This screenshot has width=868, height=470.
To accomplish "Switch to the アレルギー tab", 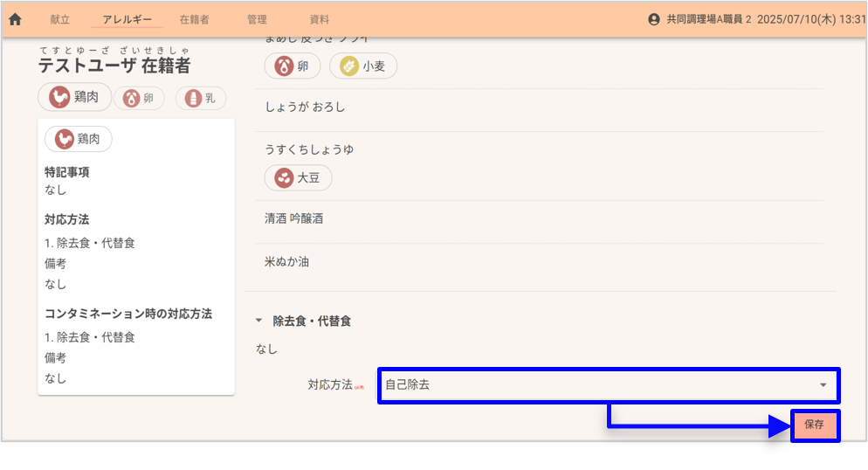I will coord(127,19).
